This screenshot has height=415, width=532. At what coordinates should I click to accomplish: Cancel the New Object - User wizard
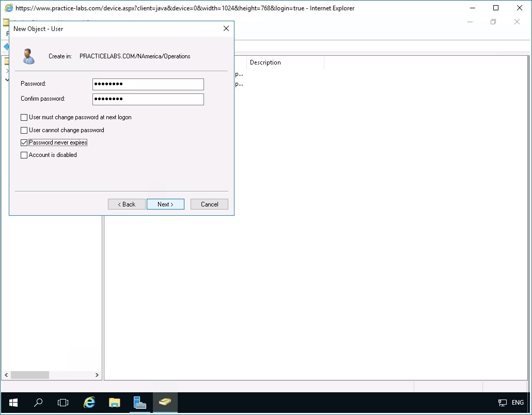coord(209,204)
